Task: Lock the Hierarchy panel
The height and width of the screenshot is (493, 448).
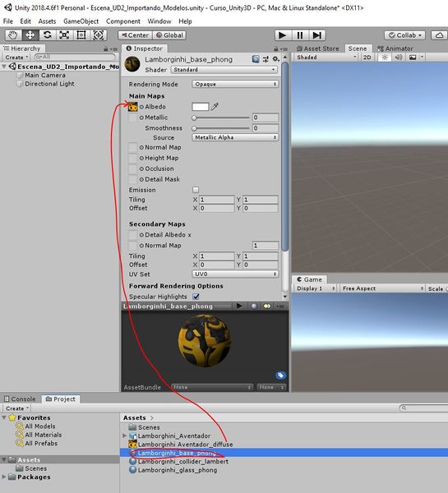Action: (x=106, y=48)
